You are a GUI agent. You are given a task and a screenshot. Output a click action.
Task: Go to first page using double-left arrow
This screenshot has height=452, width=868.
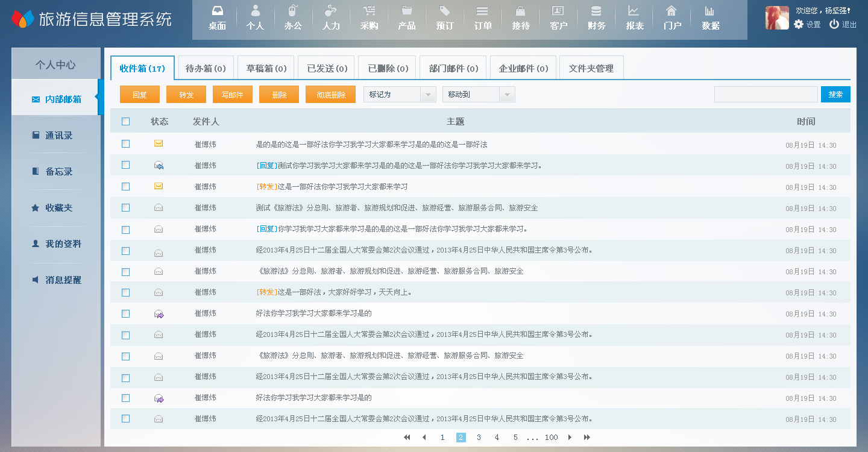[407, 438]
